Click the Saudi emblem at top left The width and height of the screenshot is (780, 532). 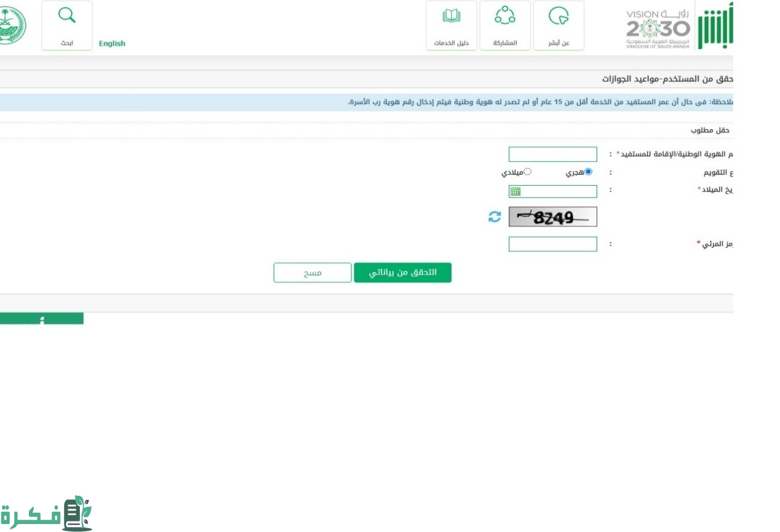12,26
